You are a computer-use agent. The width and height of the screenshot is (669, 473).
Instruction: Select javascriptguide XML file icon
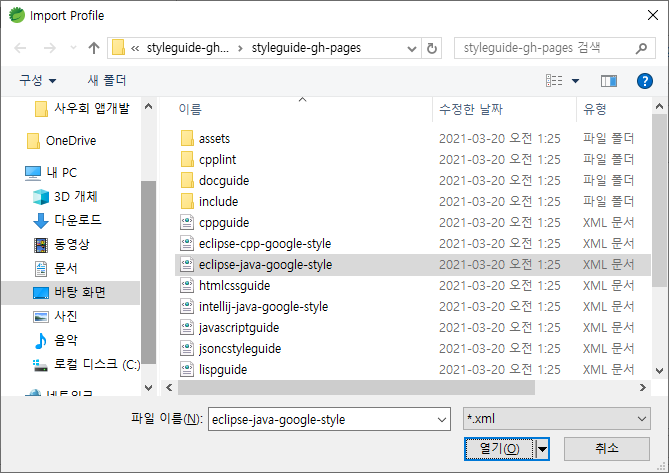pos(187,328)
